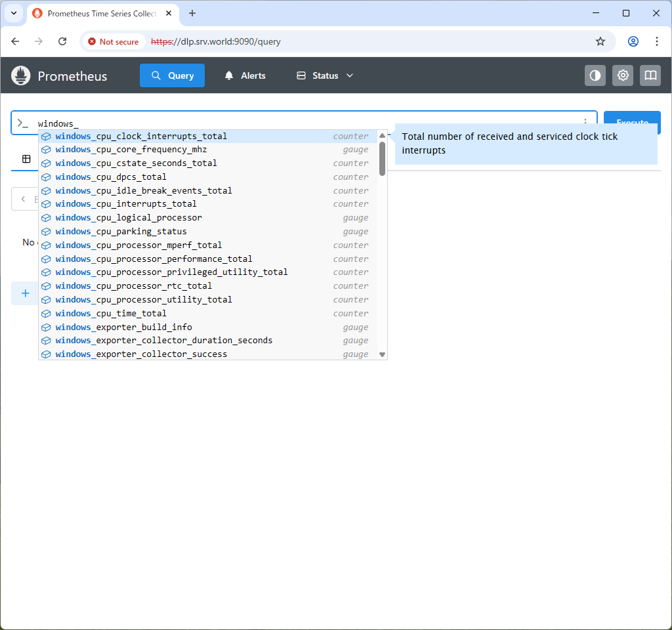The width and height of the screenshot is (672, 630).
Task: Click the autocomplete list scrollbar thumb
Action: click(383, 159)
